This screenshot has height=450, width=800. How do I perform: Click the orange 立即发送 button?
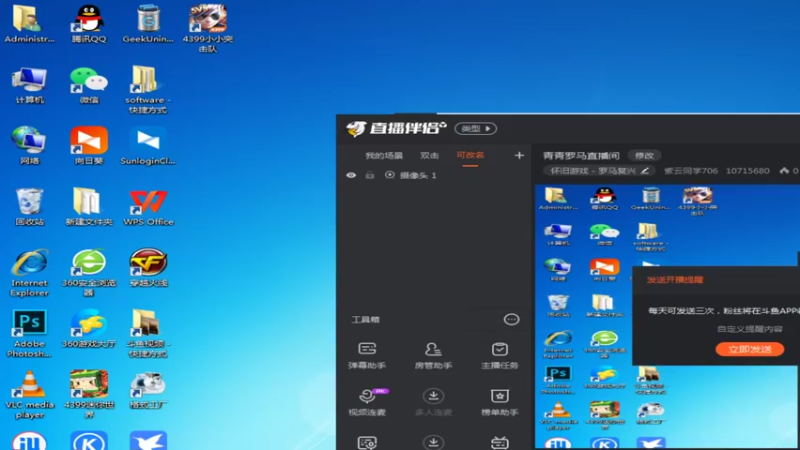click(x=749, y=349)
